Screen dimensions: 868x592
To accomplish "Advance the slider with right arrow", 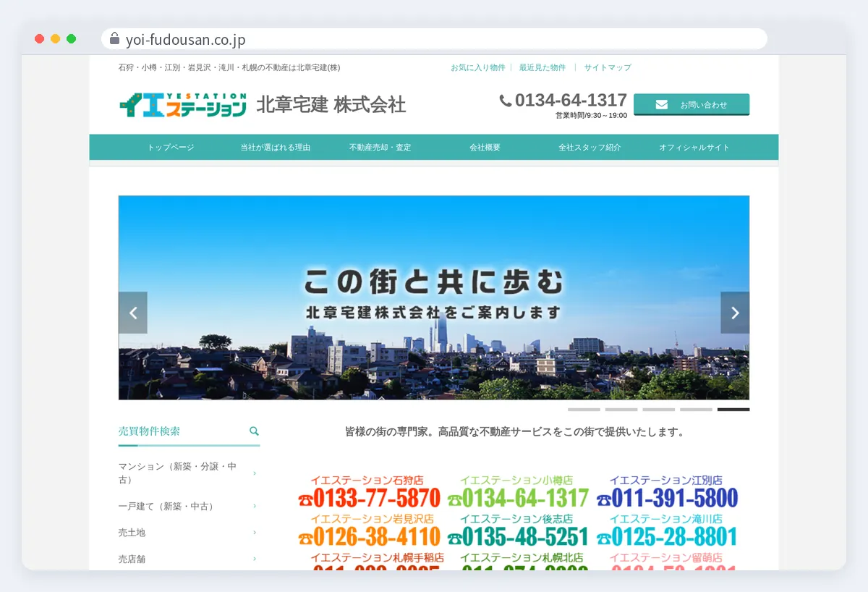I will coord(735,313).
